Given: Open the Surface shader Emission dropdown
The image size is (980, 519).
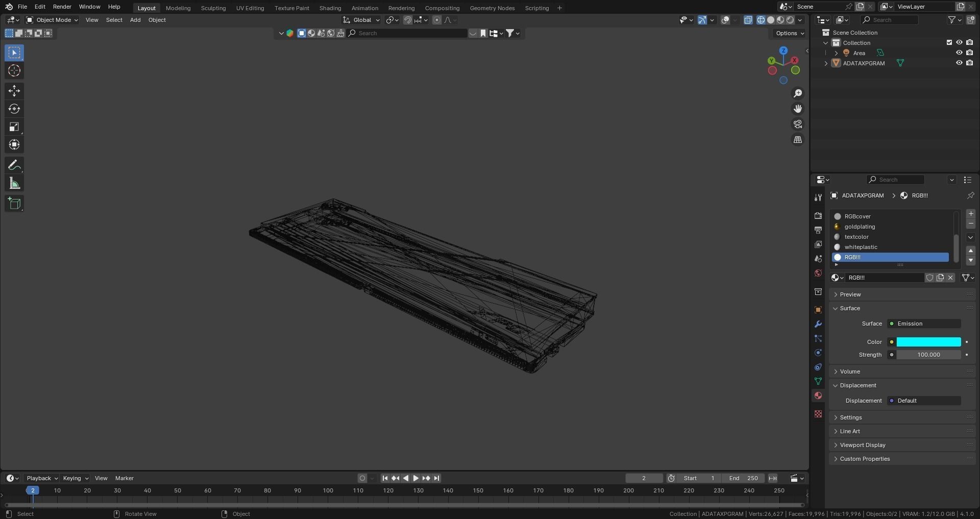Looking at the screenshot, I should click(x=924, y=324).
